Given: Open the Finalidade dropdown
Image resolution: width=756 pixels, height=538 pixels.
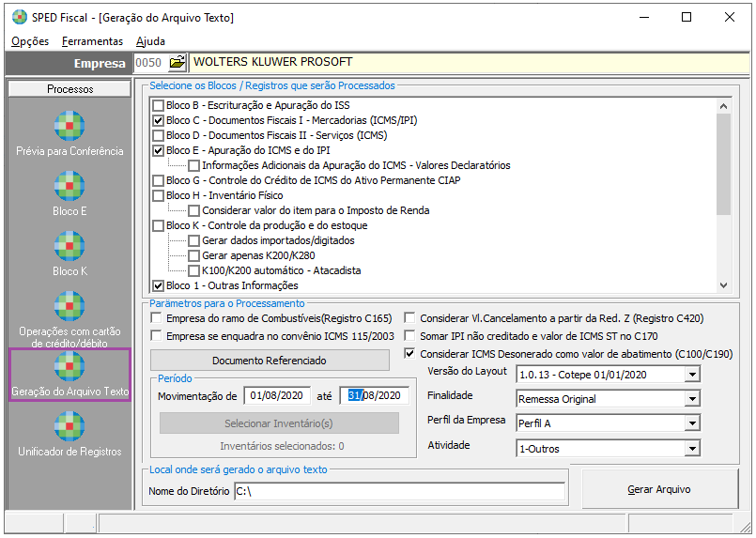Looking at the screenshot, I should (x=692, y=399).
